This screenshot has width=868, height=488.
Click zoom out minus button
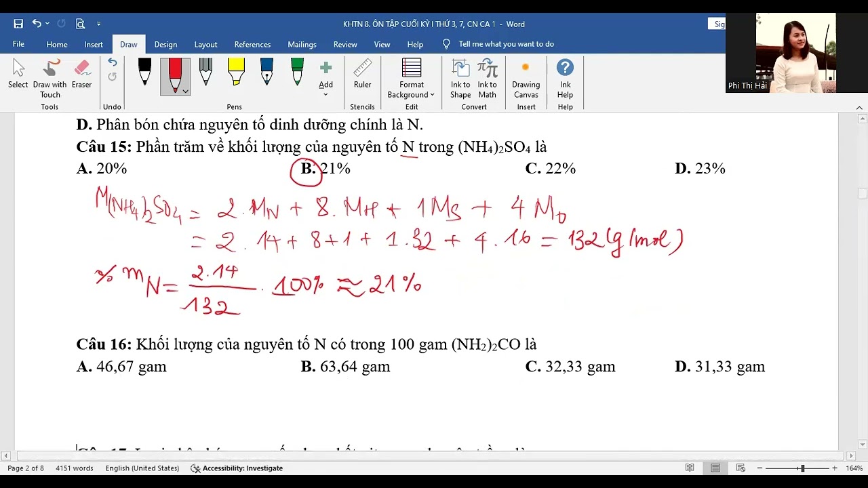(759, 468)
